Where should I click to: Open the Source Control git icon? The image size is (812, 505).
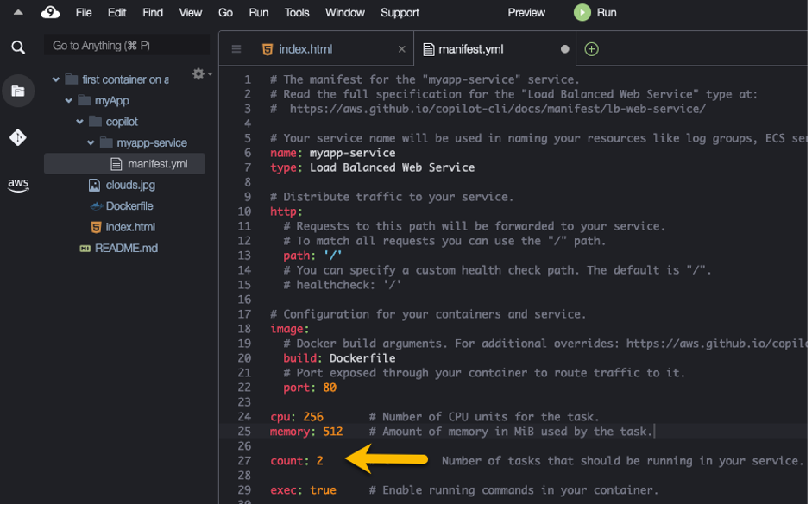tap(18, 137)
